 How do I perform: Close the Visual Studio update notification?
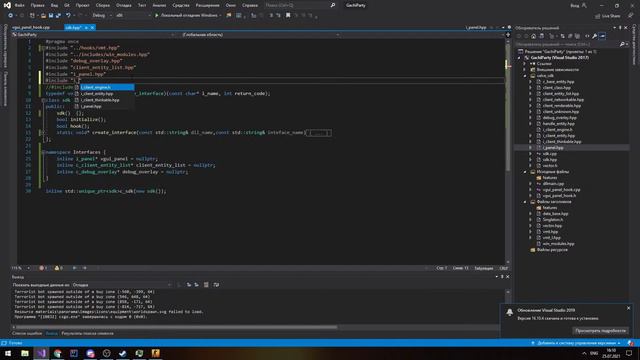pyautogui.click(x=629, y=308)
